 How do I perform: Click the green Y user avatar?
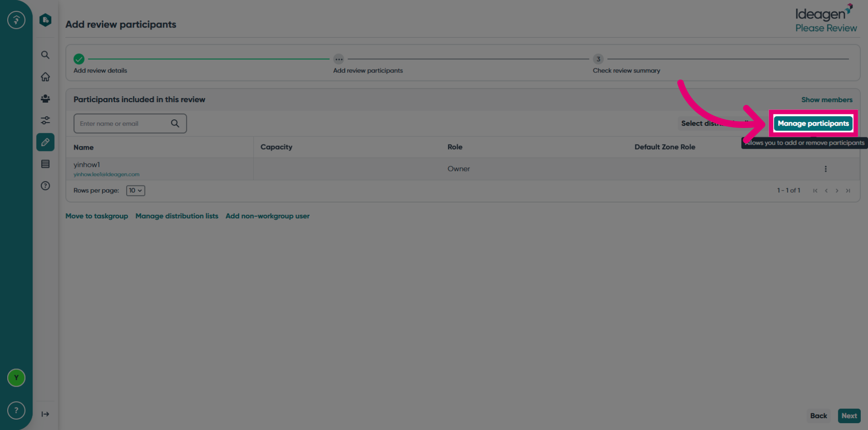16,378
